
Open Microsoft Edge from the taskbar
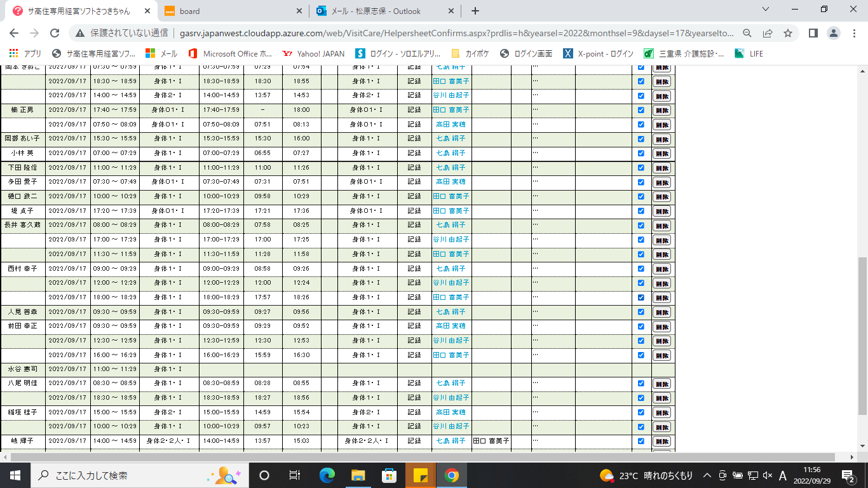click(327, 475)
